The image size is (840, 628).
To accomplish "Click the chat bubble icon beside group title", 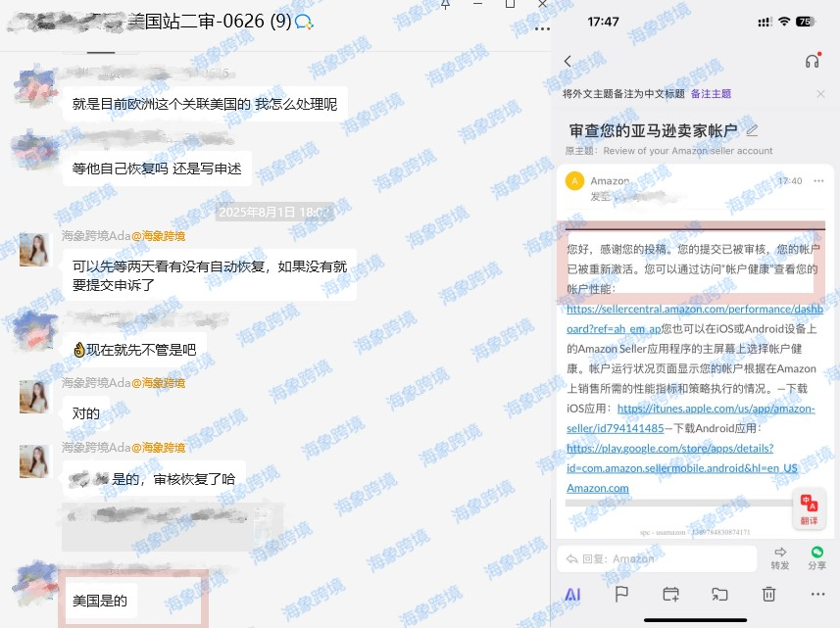I will 304,22.
